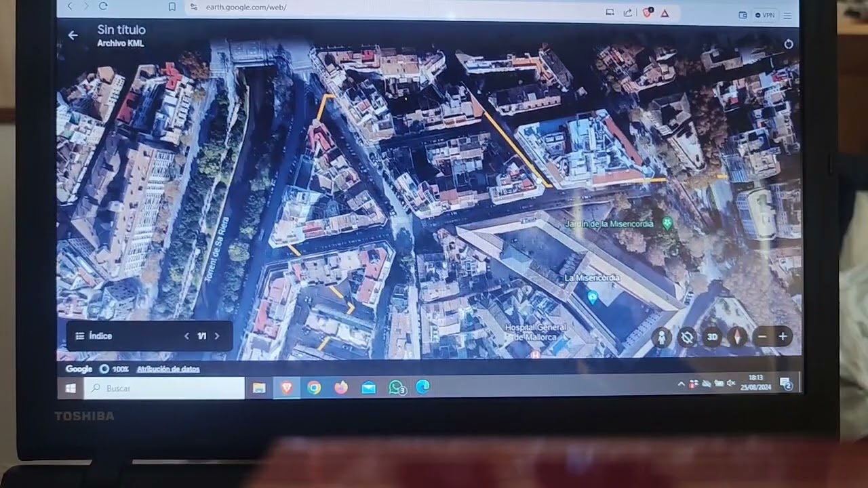The height and width of the screenshot is (488, 868).
Task: Click the Jardín de la Misericordia park marker
Action: click(667, 222)
